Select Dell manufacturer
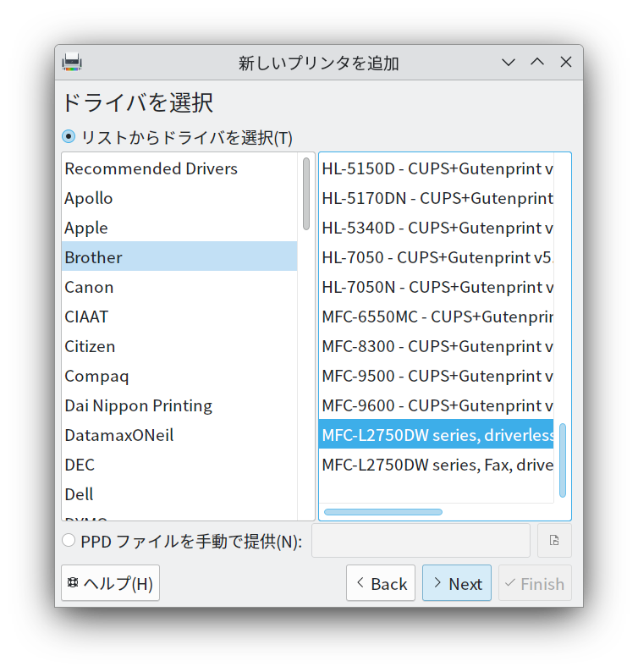This screenshot has height=672, width=638. (179, 493)
